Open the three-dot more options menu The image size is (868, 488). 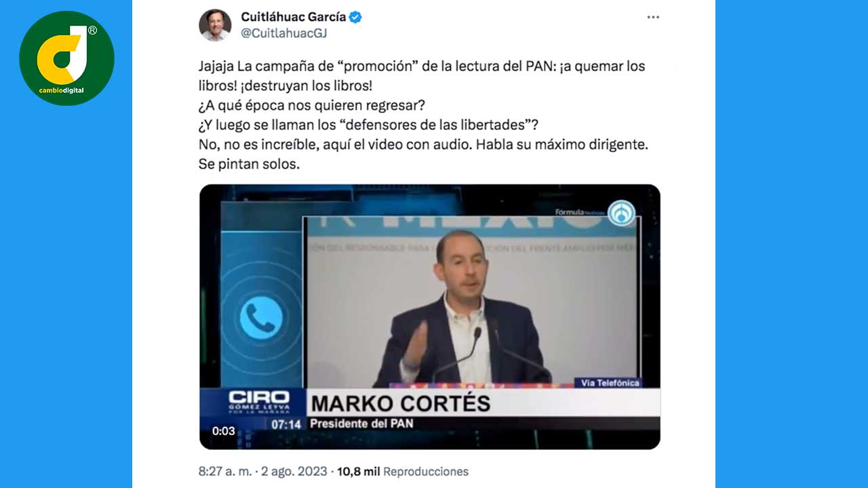tap(653, 17)
